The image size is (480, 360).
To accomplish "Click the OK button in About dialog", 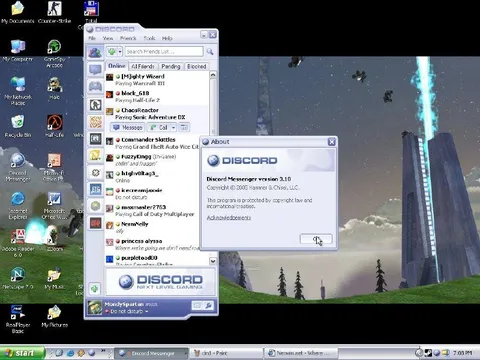I will [x=316, y=239].
